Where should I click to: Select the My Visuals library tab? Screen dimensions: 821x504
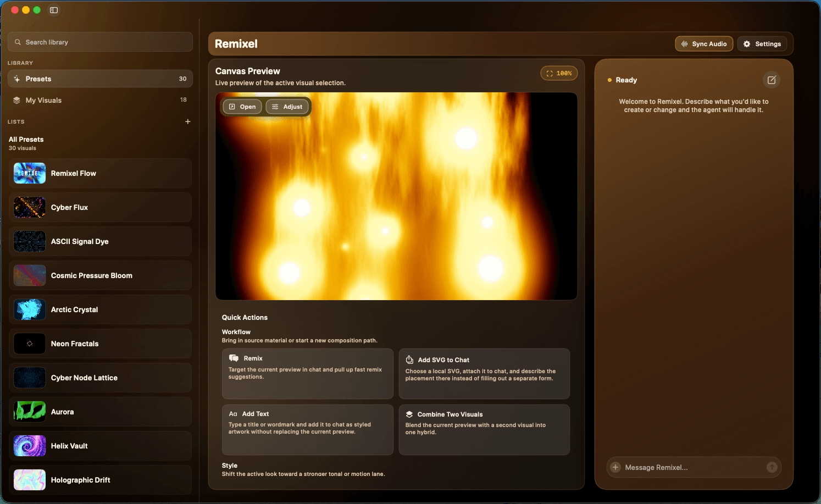tap(101, 100)
